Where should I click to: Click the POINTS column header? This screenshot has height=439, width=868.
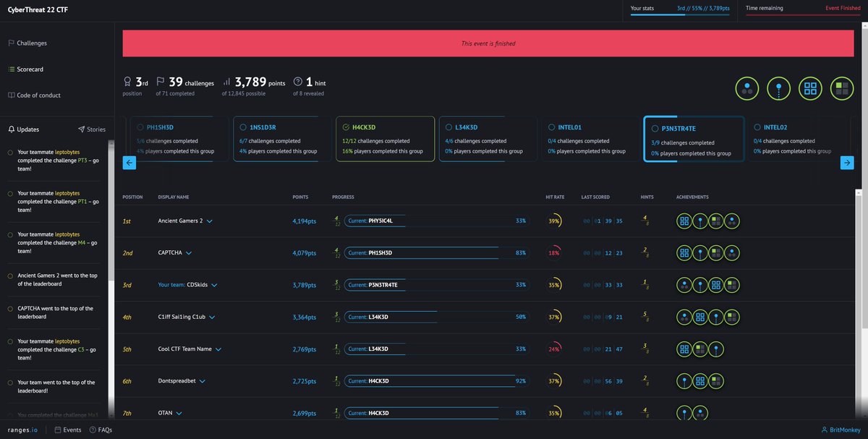pyautogui.click(x=300, y=197)
